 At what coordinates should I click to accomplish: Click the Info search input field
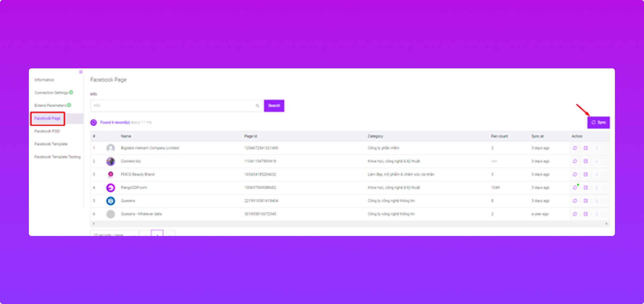coord(173,106)
